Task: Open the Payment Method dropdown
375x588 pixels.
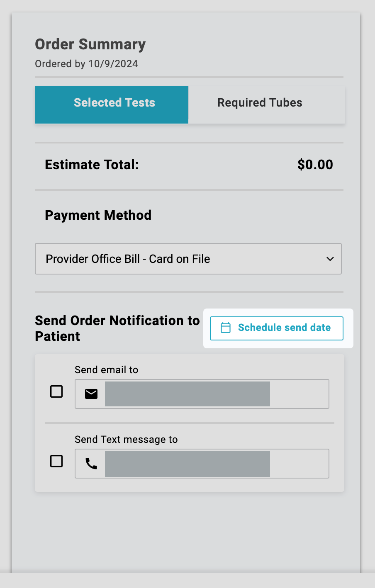Action: pos(188,259)
